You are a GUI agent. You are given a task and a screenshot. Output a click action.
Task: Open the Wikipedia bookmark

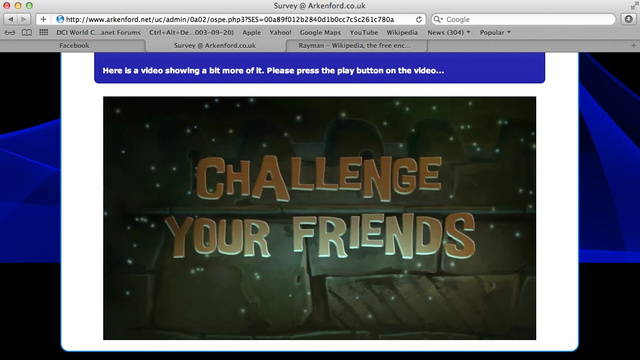402,32
